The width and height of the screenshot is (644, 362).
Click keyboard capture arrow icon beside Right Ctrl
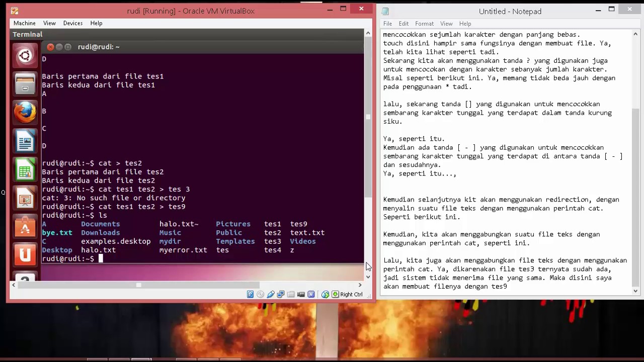point(335,295)
